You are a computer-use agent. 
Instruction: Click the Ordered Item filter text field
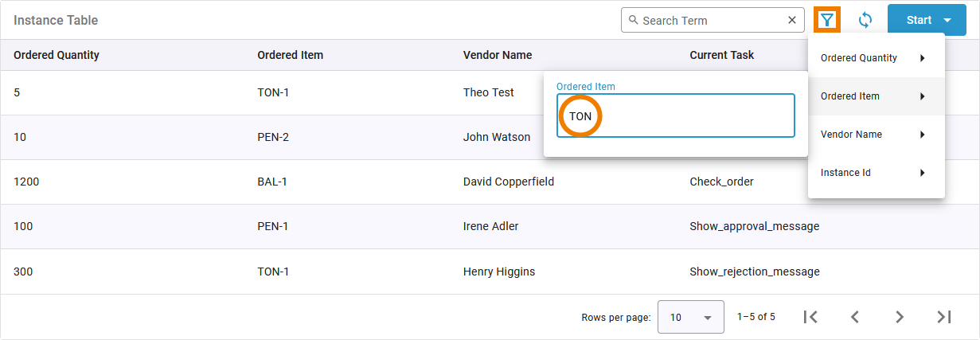tap(685, 116)
